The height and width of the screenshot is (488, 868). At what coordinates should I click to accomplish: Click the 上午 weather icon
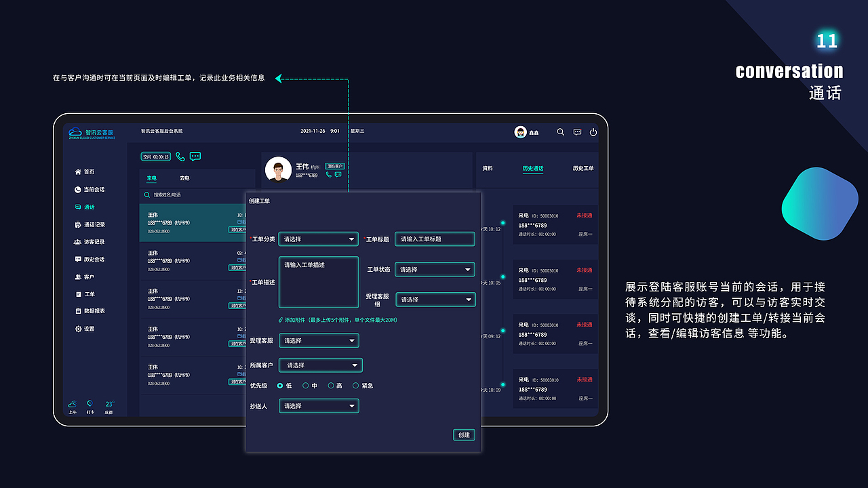pos(73,405)
